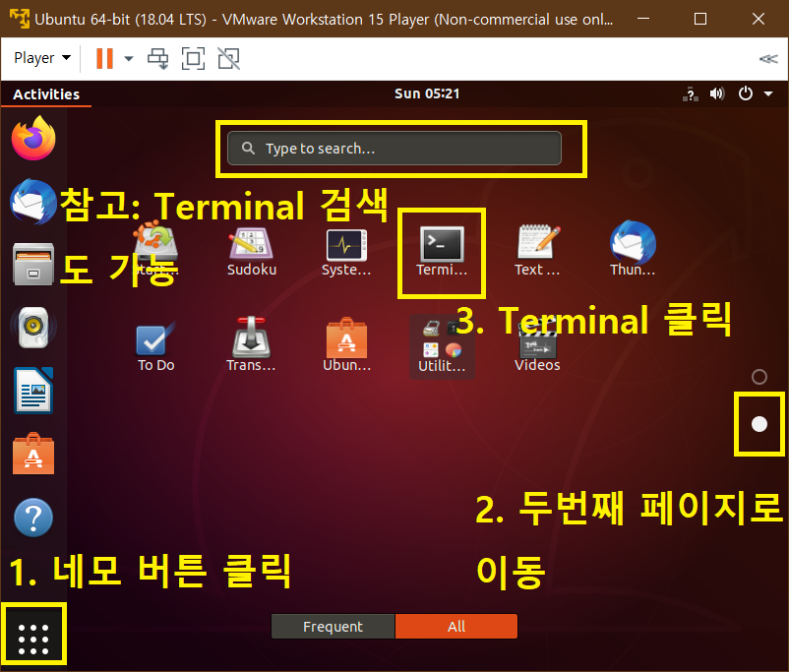Launch the To Do app

156,347
